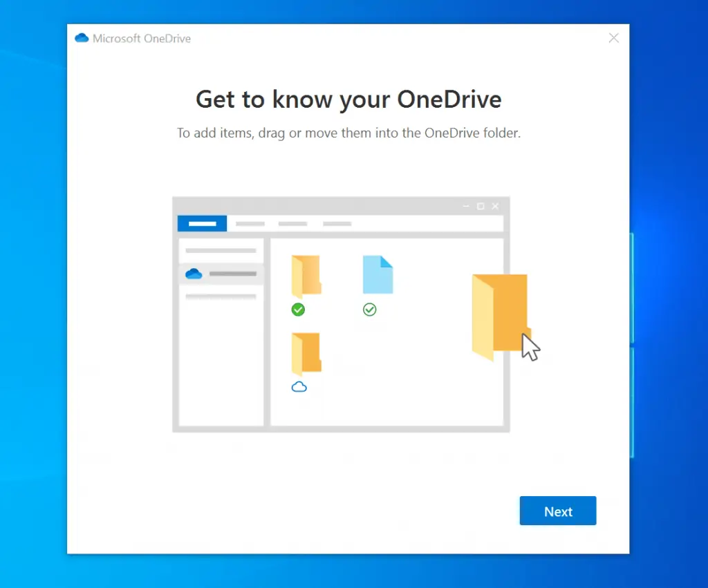
Task: Click the OneDrive cloud logo in title bar
Action: coord(82,38)
